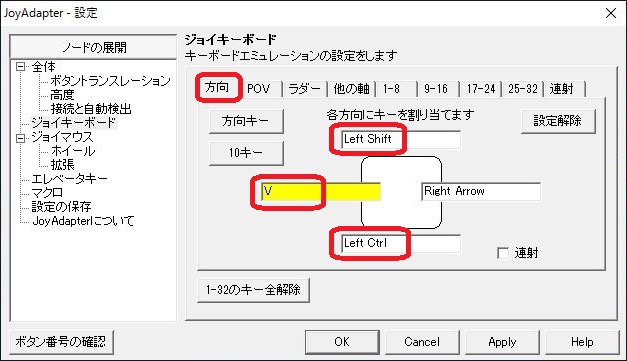Switch to the POV tab
This screenshot has width=627, height=361.
pyautogui.click(x=259, y=89)
